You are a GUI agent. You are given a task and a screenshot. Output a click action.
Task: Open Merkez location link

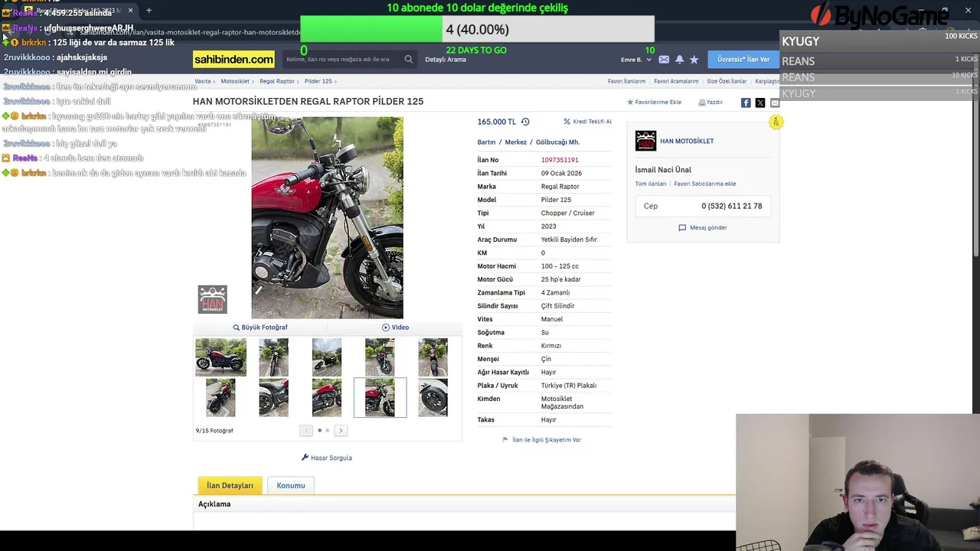515,142
